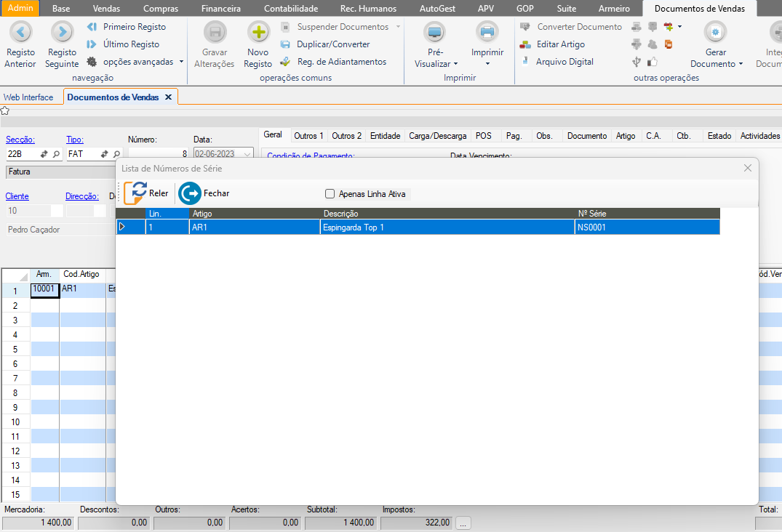Click the Registo Seguinte arrow icon
This screenshot has width=782, height=532.
coord(62,32)
